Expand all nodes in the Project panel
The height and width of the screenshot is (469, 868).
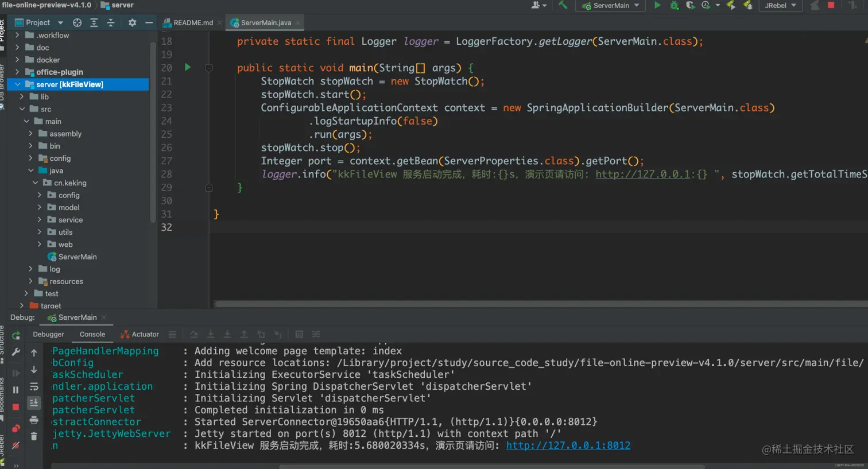click(x=94, y=22)
